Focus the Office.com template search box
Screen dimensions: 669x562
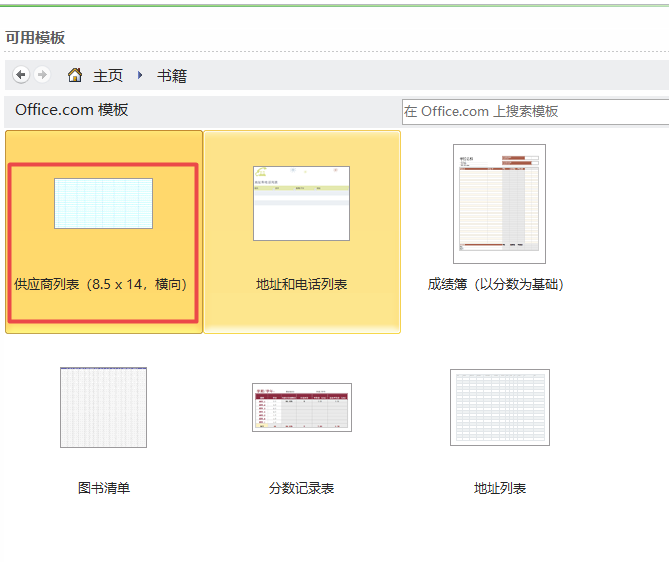pyautogui.click(x=535, y=112)
